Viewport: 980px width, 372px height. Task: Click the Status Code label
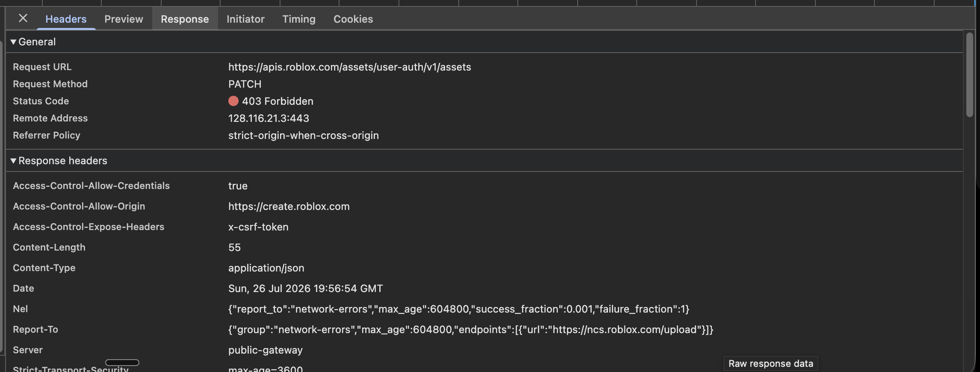tap(41, 101)
